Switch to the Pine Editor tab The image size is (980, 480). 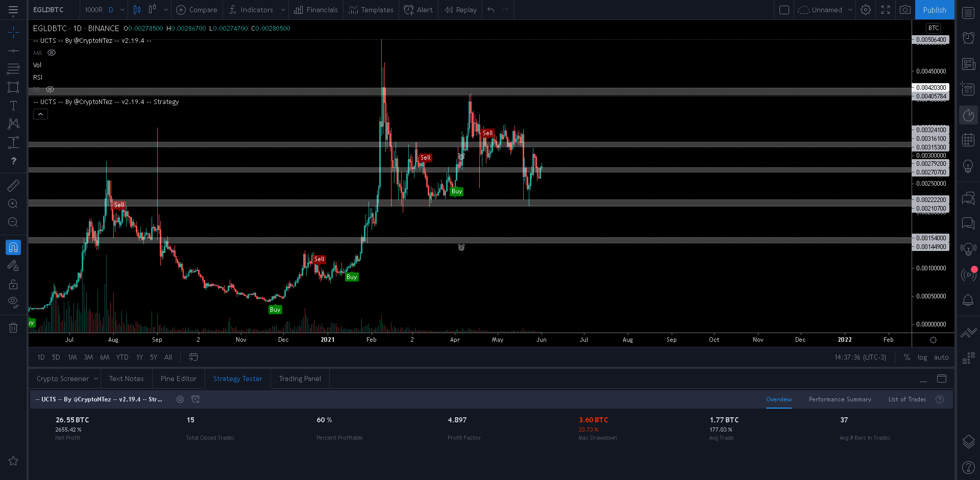(178, 378)
